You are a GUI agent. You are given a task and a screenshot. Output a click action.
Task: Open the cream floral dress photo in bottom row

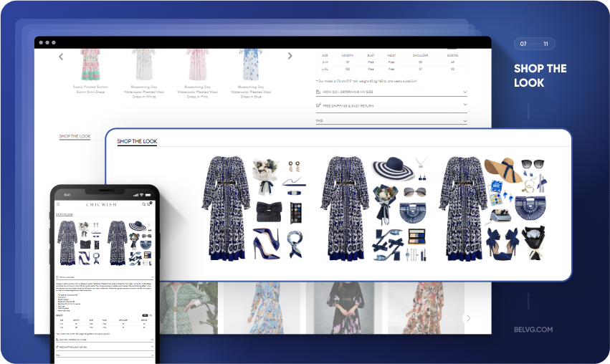(426, 308)
